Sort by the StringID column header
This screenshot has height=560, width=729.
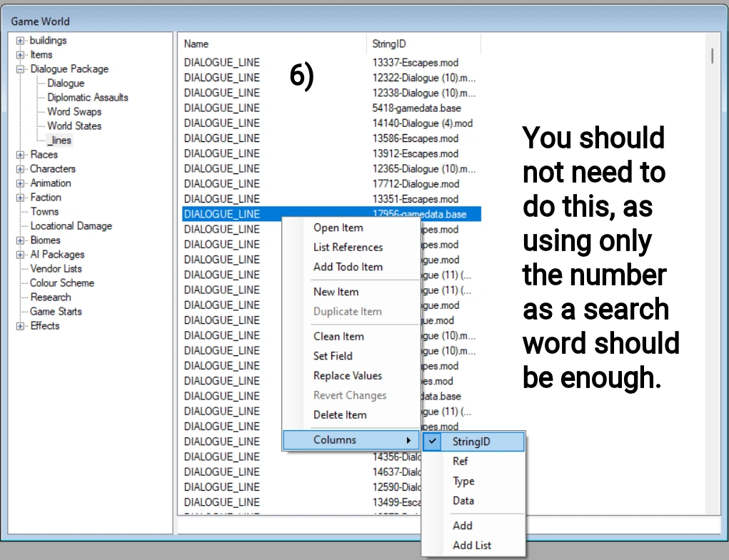click(423, 44)
